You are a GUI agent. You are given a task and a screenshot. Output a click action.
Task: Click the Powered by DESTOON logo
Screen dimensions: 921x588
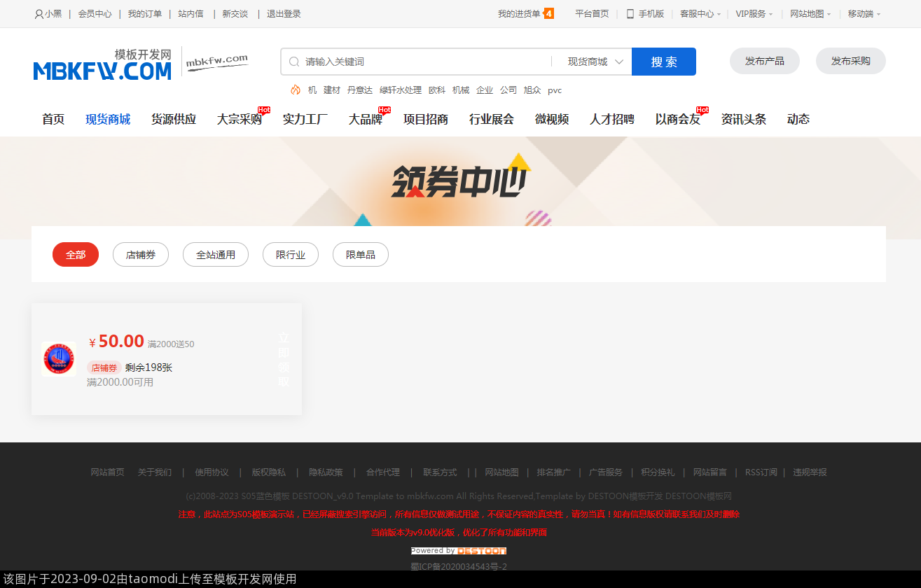[x=458, y=551]
